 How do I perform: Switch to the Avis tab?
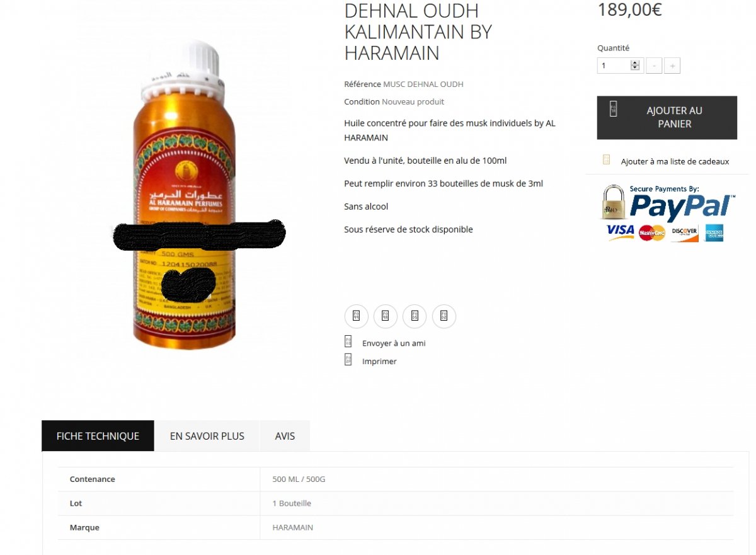point(285,436)
